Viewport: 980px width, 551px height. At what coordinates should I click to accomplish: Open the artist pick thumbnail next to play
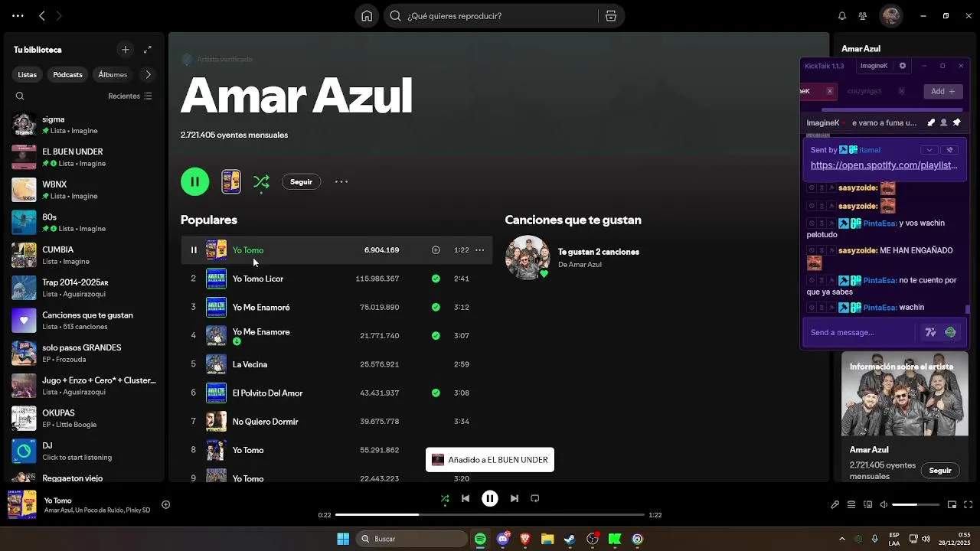[x=230, y=181]
